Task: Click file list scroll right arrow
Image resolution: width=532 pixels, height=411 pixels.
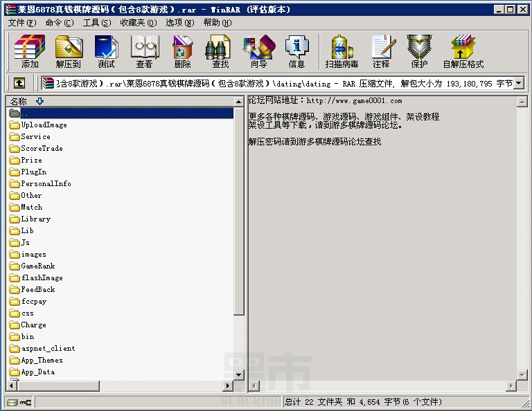Action: click(228, 385)
